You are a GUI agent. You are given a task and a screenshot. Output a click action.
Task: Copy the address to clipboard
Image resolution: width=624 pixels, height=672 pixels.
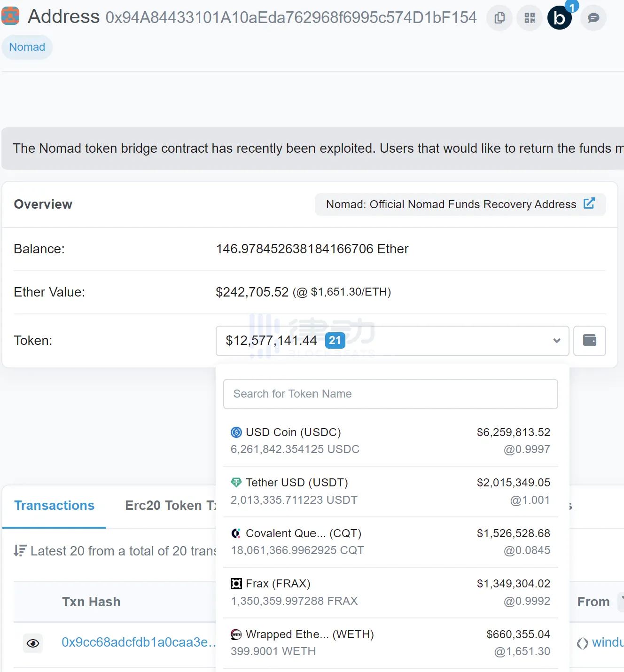click(499, 18)
